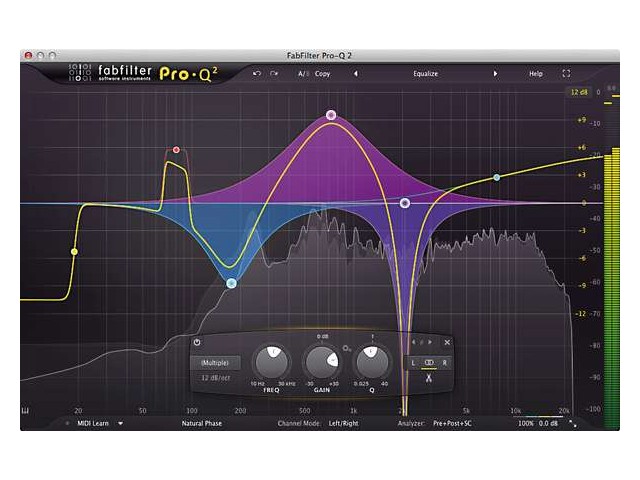Click the gain-Q interaction link icon
The width and height of the screenshot is (640, 480).
[x=347, y=348]
